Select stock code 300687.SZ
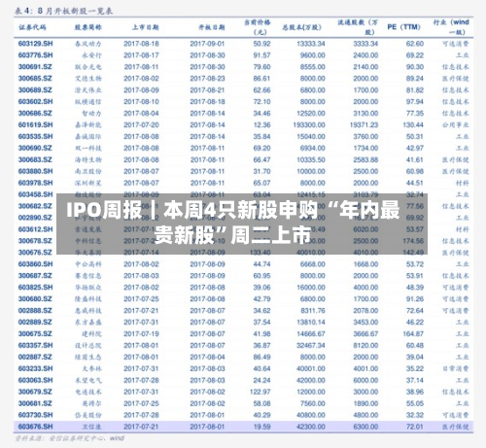The width and height of the screenshot is (486, 448). pyautogui.click(x=35, y=276)
